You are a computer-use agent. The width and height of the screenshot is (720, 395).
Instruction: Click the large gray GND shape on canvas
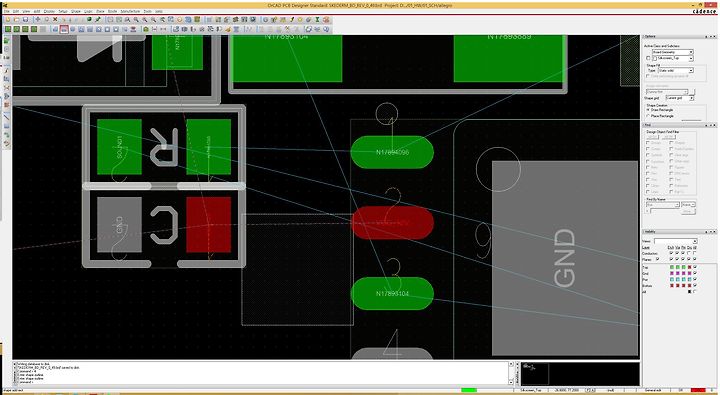click(565, 258)
